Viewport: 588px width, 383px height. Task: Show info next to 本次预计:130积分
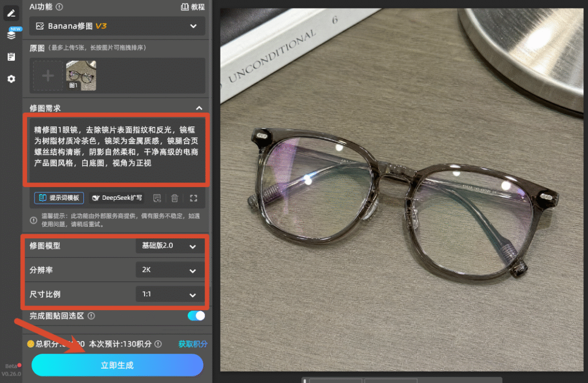[x=158, y=344]
